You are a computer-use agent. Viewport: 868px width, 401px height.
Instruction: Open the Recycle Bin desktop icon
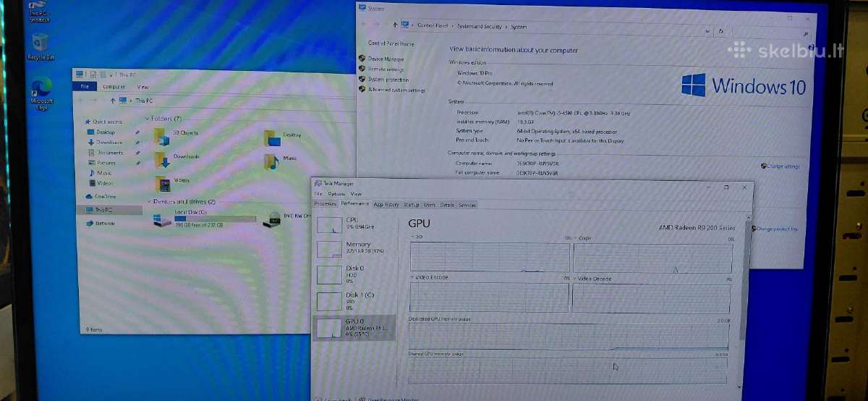click(x=40, y=45)
